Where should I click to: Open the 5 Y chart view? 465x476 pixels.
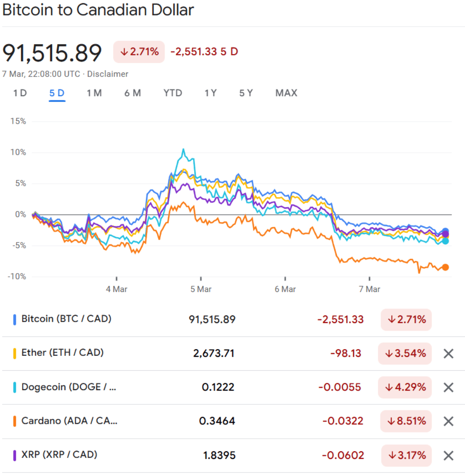pos(246,93)
